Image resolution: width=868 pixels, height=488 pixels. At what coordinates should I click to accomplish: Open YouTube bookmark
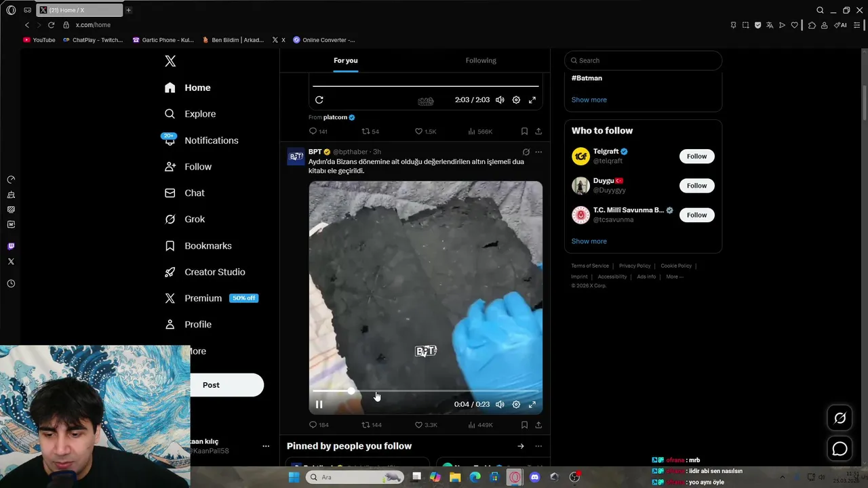point(39,40)
